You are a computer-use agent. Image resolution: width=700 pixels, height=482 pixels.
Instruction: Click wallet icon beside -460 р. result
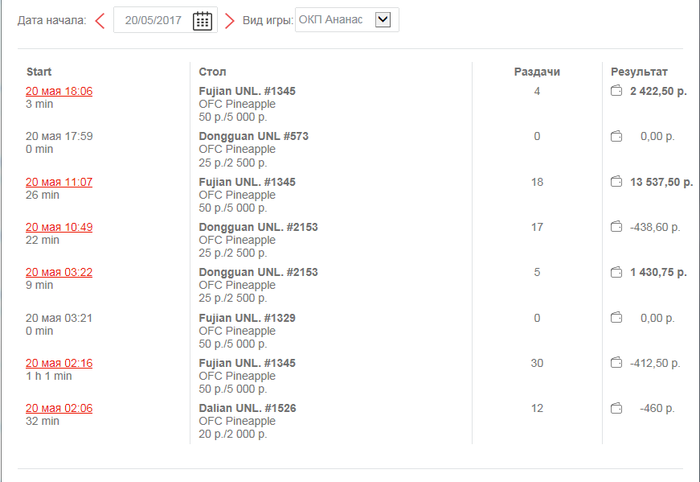(616, 408)
